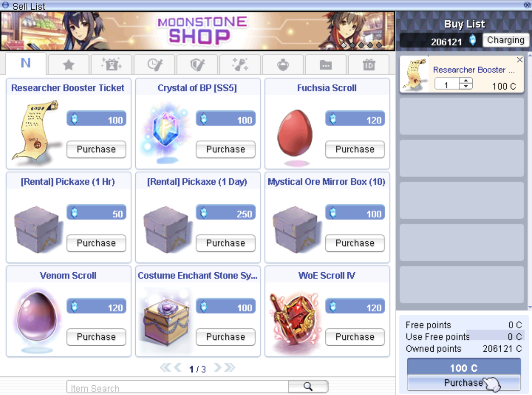
Task: Select the N new items tab
Action: [26, 63]
